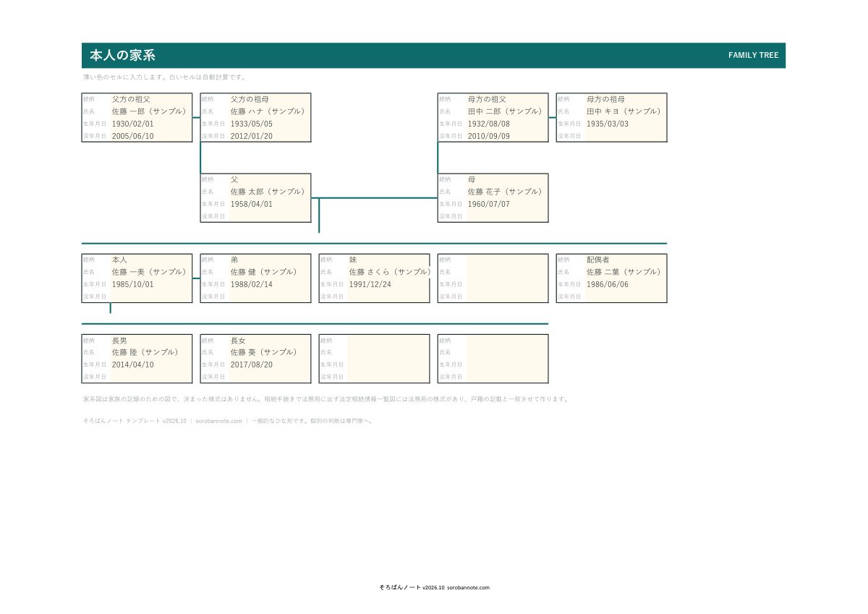Select relation cell 本人
Screen dimensions: 868x614
click(151, 260)
